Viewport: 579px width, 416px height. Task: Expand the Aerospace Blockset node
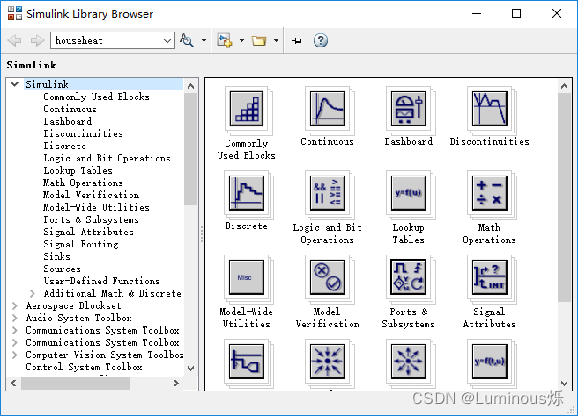pyautogui.click(x=15, y=306)
